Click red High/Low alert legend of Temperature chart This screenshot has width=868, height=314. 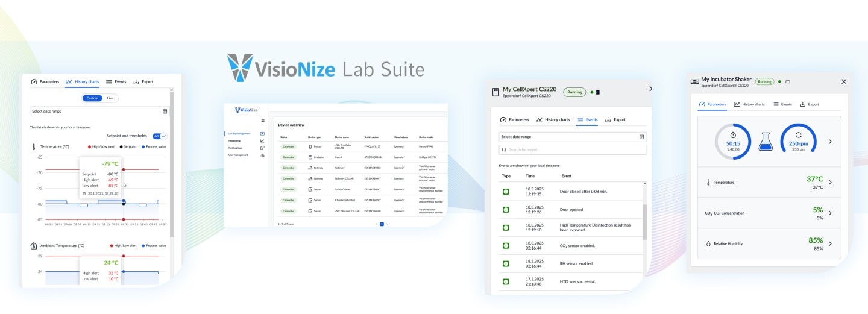pyautogui.click(x=101, y=146)
